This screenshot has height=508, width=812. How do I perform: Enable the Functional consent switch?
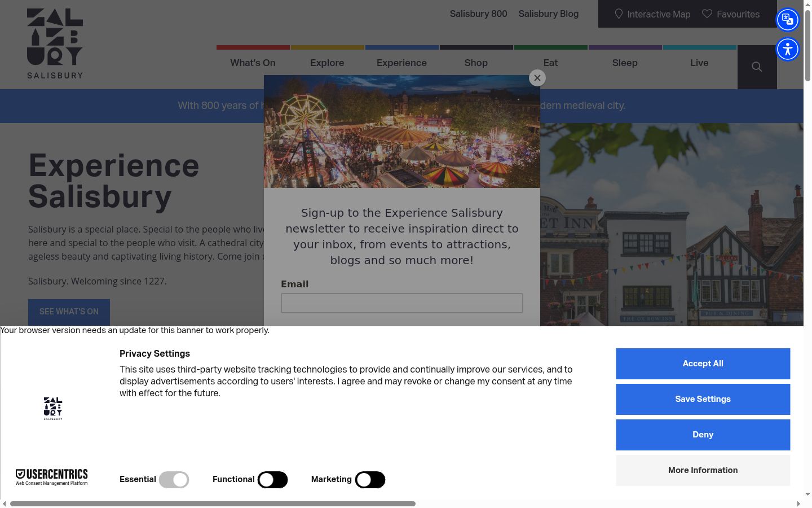coord(273,480)
